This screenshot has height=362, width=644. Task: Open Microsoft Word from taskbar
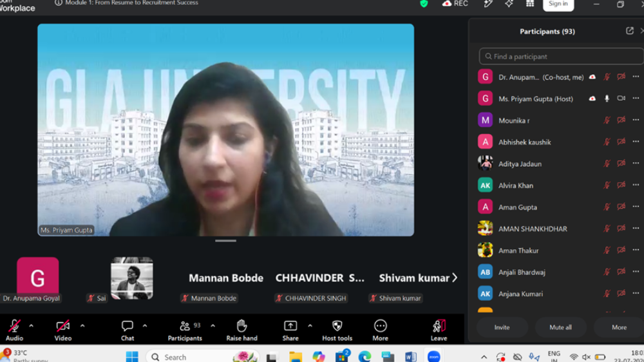410,357
